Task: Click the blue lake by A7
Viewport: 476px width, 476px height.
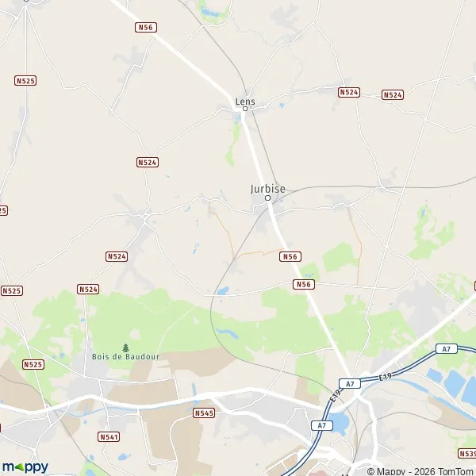Action: pyautogui.click(x=340, y=422)
